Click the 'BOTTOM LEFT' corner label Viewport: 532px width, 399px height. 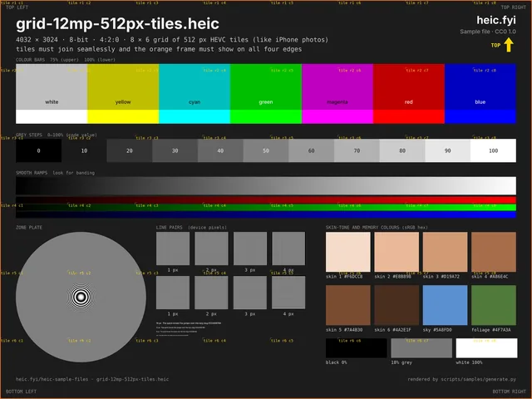pos(21,392)
